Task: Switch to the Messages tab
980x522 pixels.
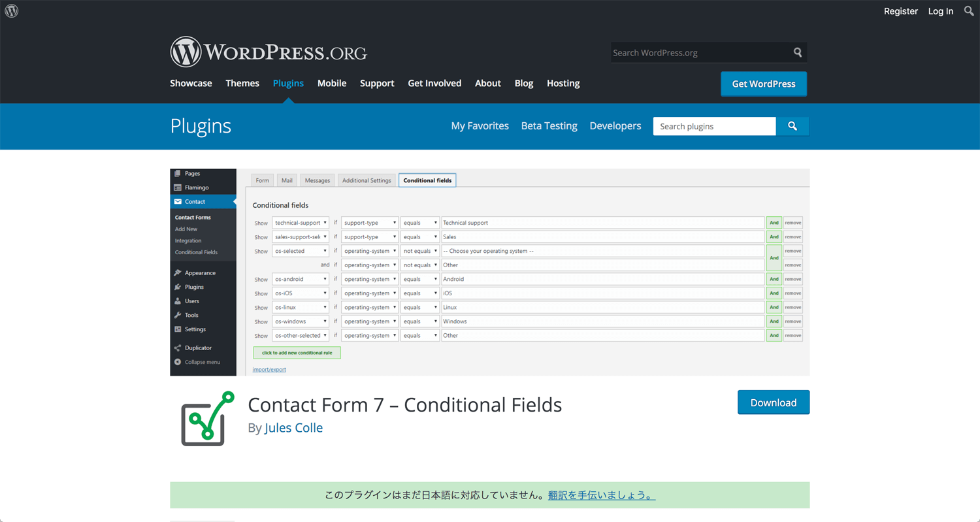Action: click(x=318, y=180)
